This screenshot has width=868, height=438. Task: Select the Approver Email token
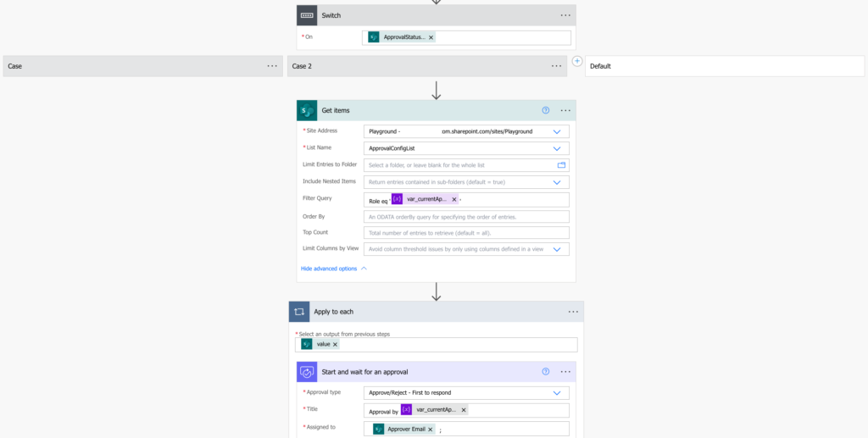(x=404, y=430)
